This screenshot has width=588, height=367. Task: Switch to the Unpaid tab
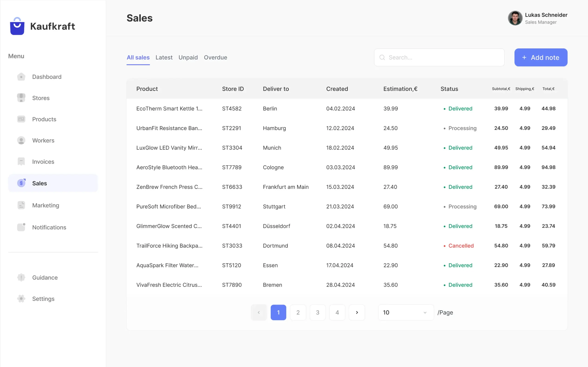tap(188, 57)
